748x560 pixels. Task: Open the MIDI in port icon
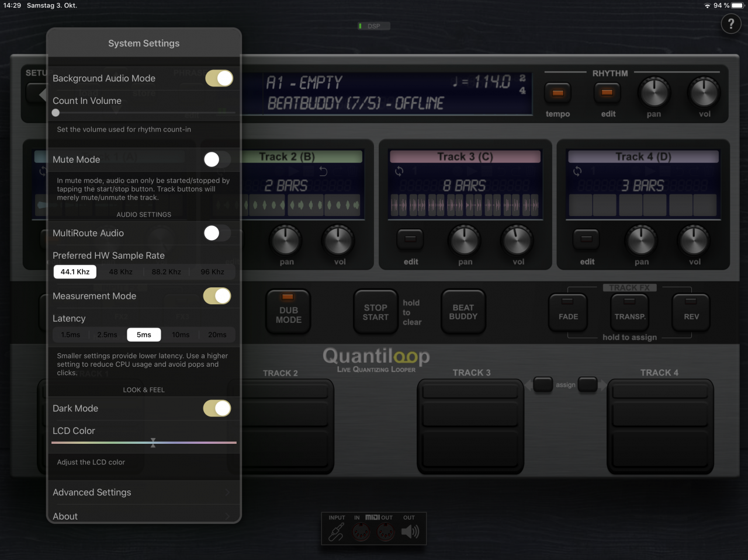tap(361, 531)
